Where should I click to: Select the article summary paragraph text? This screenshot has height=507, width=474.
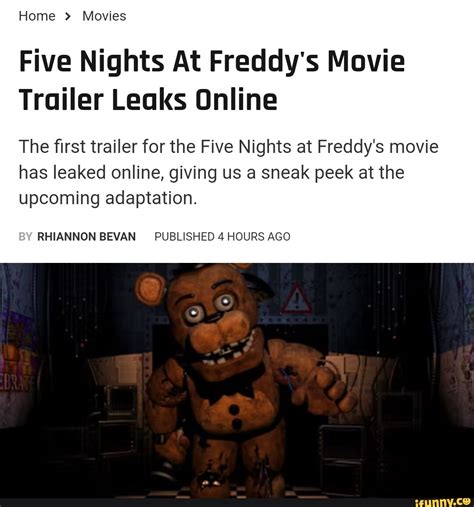coord(228,172)
